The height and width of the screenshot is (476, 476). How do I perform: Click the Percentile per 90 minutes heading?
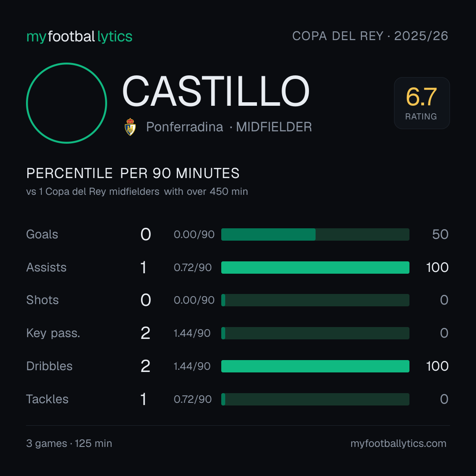133,173
